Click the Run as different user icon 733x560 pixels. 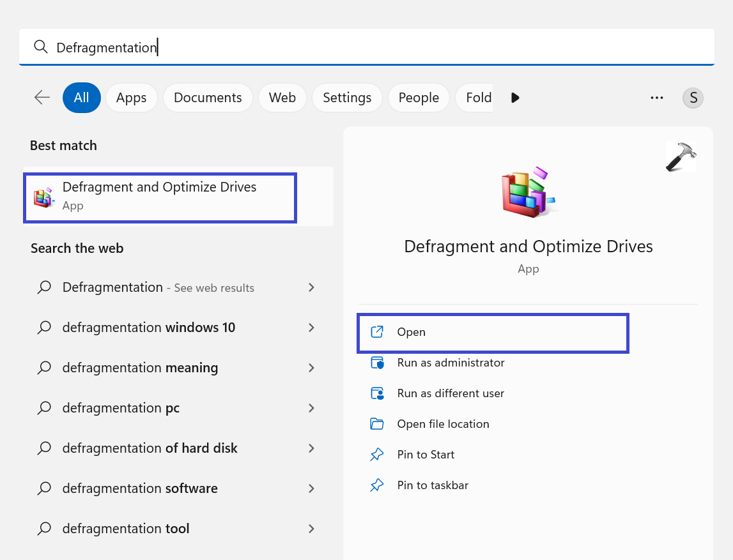(377, 393)
